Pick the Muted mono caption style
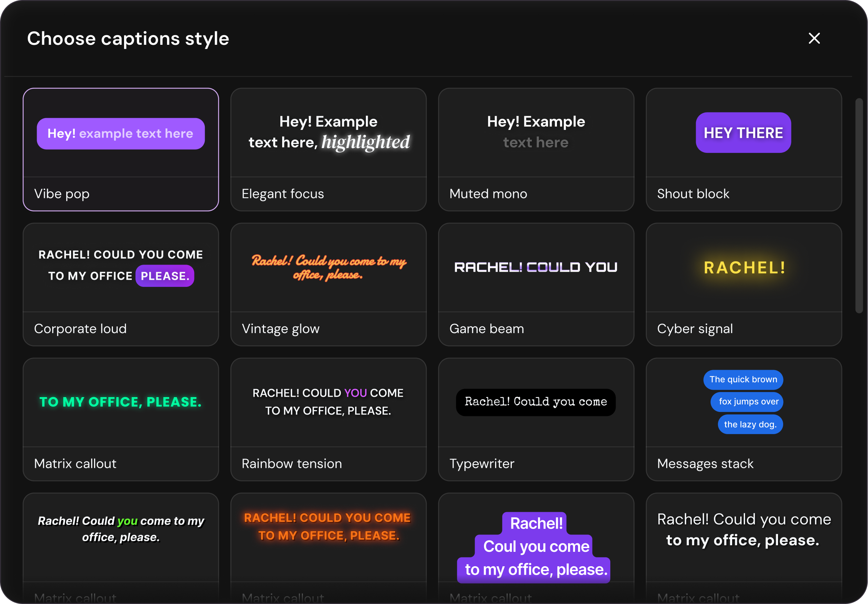This screenshot has height=604, width=868. click(536, 150)
